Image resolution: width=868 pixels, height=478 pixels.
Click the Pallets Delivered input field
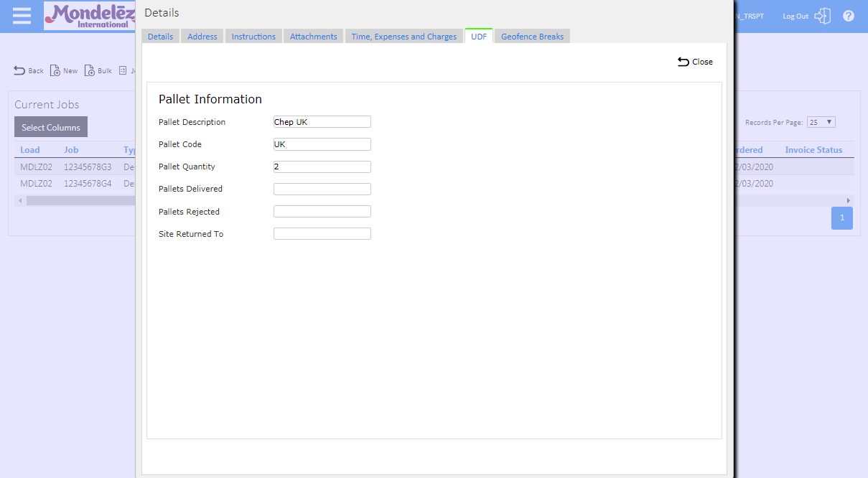pos(322,189)
